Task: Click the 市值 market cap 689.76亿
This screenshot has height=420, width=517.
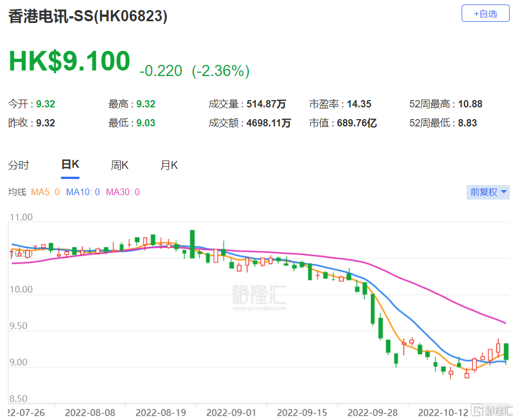Action: tap(357, 123)
